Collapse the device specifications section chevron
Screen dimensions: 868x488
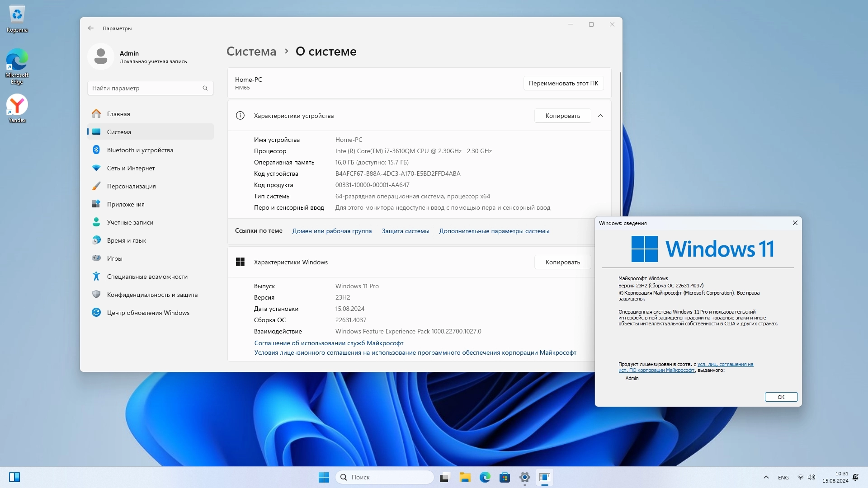tap(600, 116)
